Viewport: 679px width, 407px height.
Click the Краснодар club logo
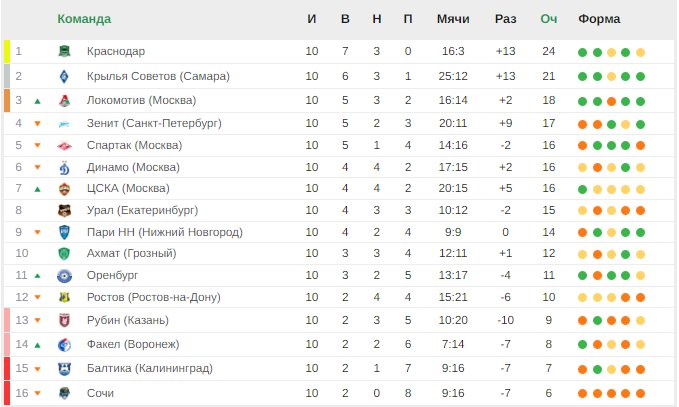64,51
